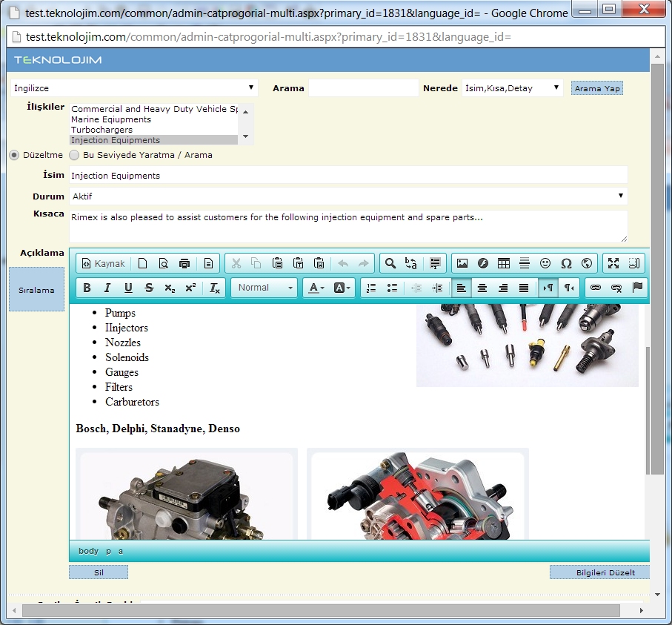Insert an image via the Image icon
Image resolution: width=672 pixels, height=625 pixels.
tap(462, 263)
